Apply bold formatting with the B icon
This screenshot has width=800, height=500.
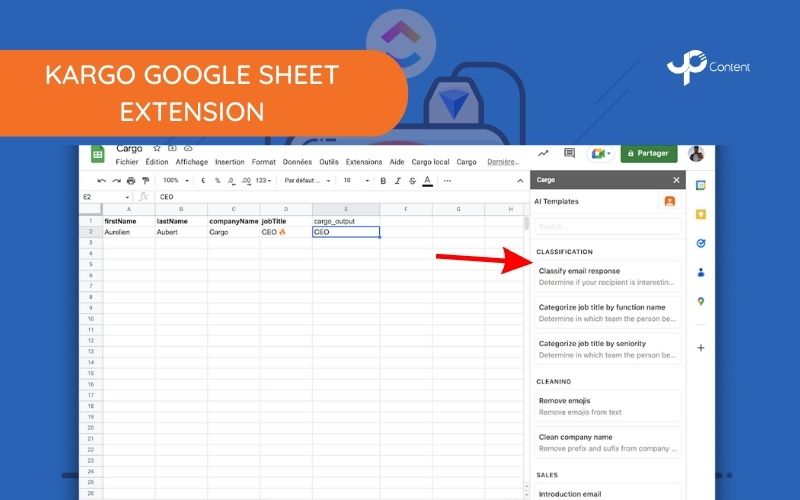pos(383,181)
